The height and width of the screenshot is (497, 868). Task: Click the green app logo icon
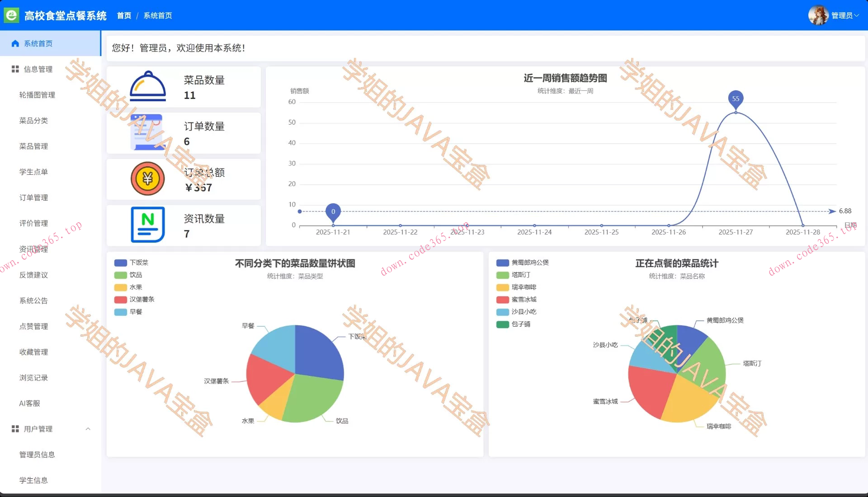pos(11,15)
